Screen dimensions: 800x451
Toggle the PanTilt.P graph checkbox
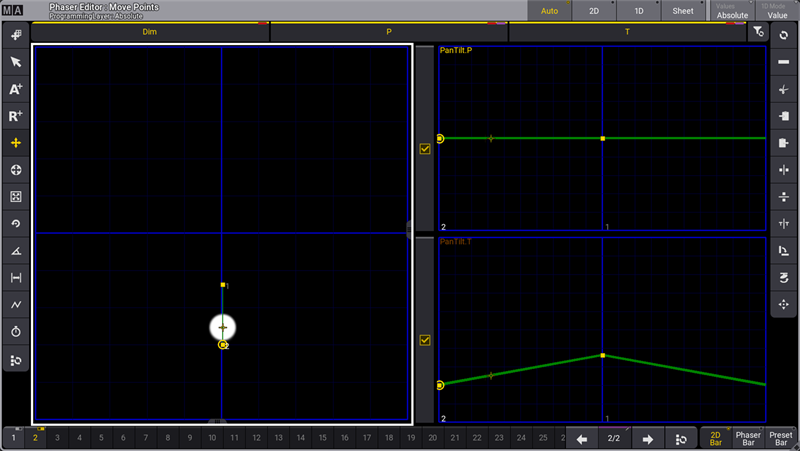[x=425, y=149]
